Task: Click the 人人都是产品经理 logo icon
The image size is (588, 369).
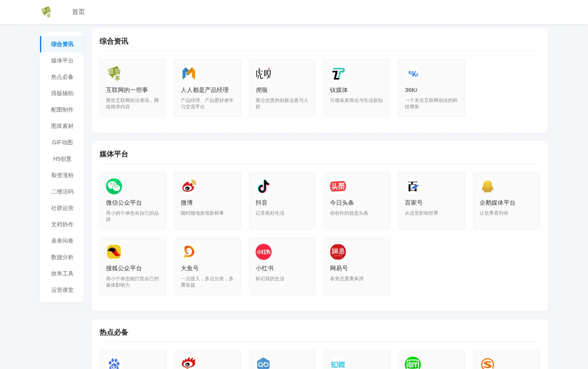Action: (x=189, y=74)
